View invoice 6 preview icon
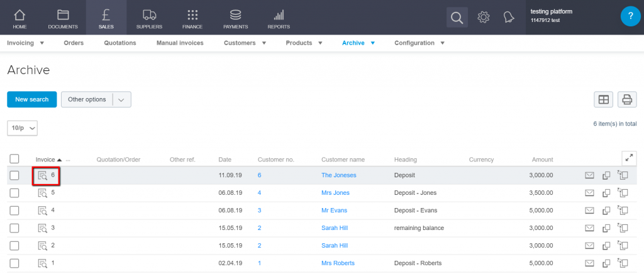644x274 pixels. [x=42, y=175]
